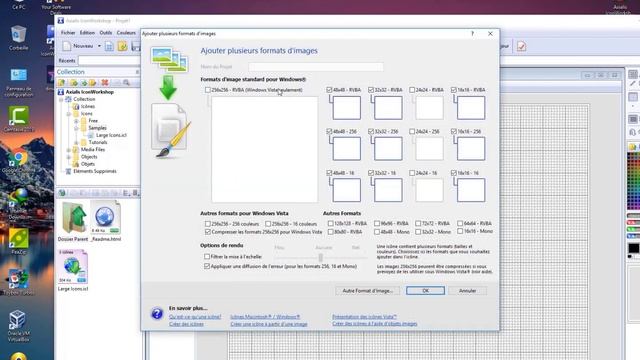
Task: Open the Créer des icônes link
Action: 186,324
